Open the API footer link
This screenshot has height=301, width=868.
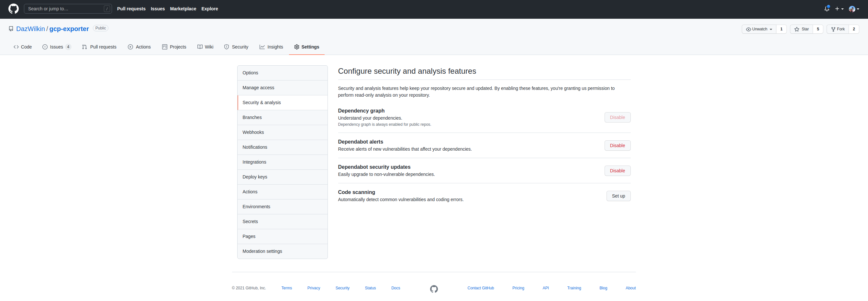click(546, 288)
